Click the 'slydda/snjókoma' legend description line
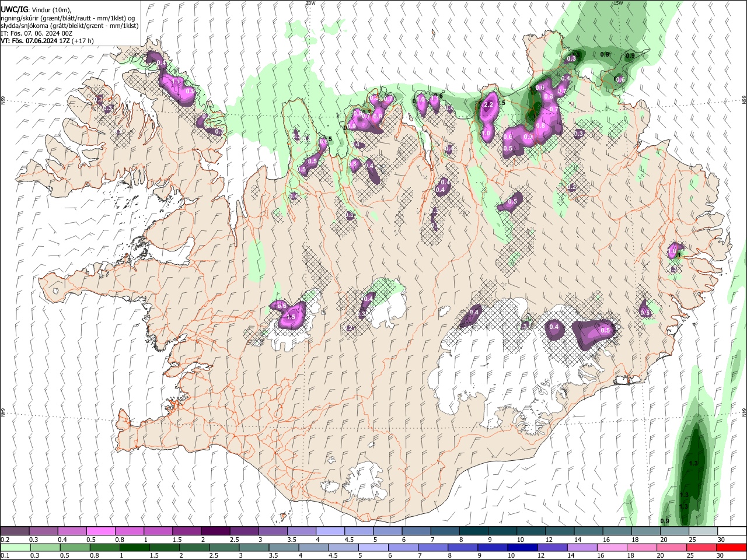Viewport: 747px width, 560px height. pyautogui.click(x=69, y=26)
